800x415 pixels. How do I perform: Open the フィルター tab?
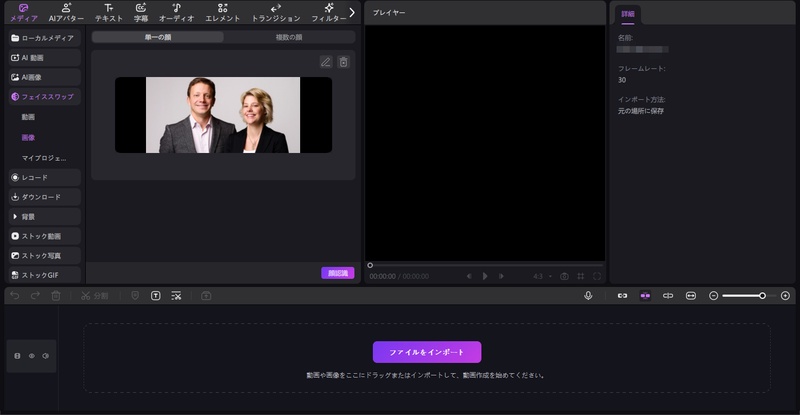[x=329, y=13]
